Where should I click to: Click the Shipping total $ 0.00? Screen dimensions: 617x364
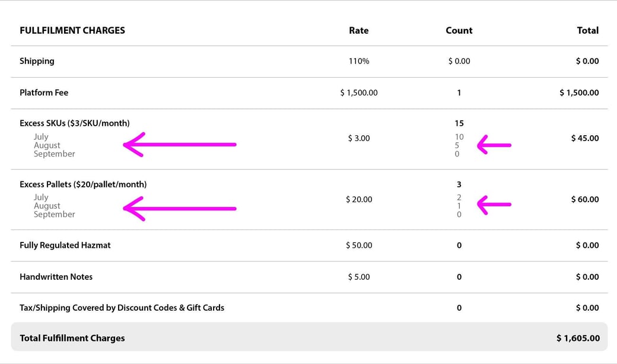pos(587,61)
